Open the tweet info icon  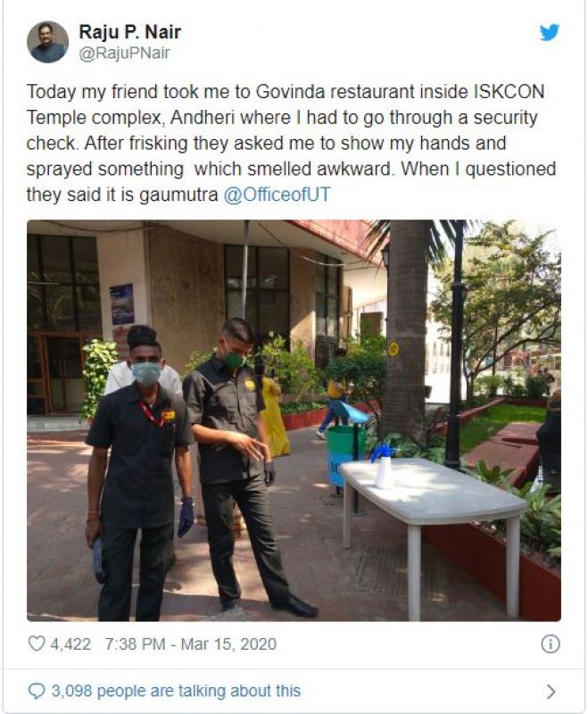tap(551, 644)
